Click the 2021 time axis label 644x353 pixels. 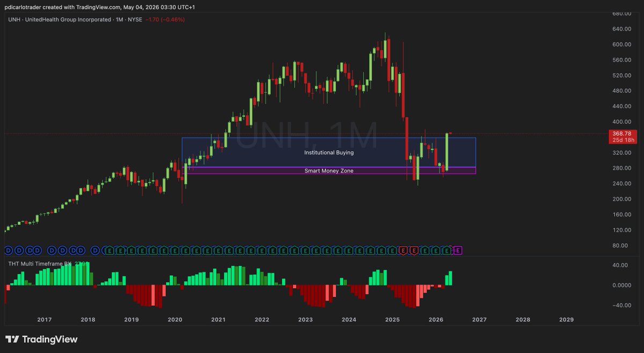218,319
